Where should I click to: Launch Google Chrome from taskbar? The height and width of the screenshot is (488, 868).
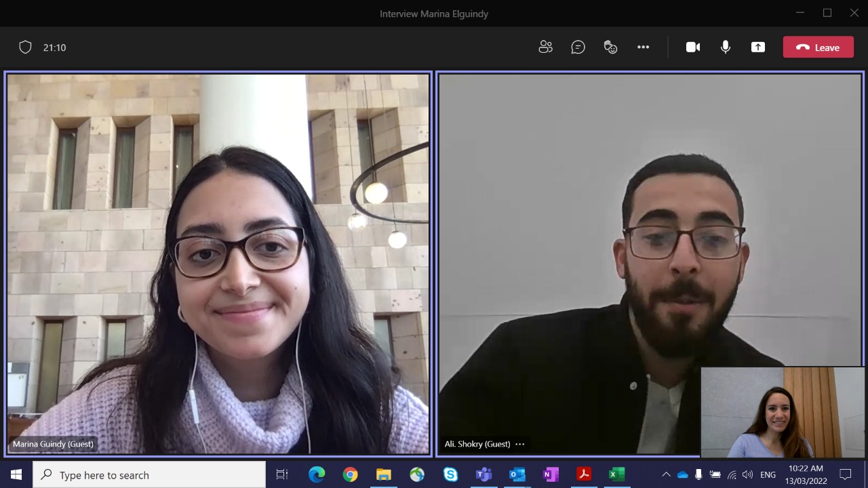[350, 474]
